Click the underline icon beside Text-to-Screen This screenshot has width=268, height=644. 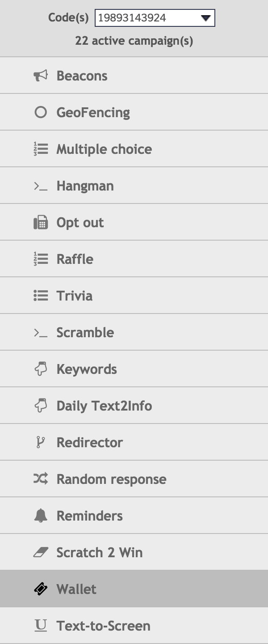tap(41, 626)
